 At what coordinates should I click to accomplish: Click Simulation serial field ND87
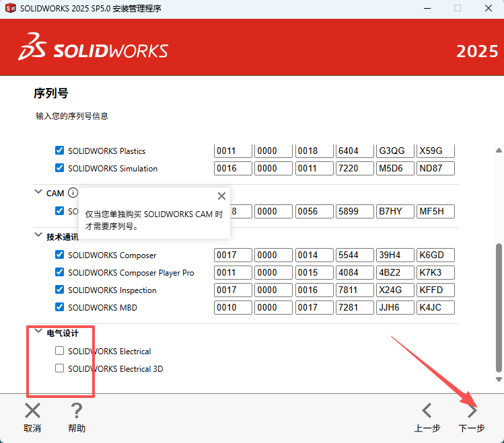(435, 168)
